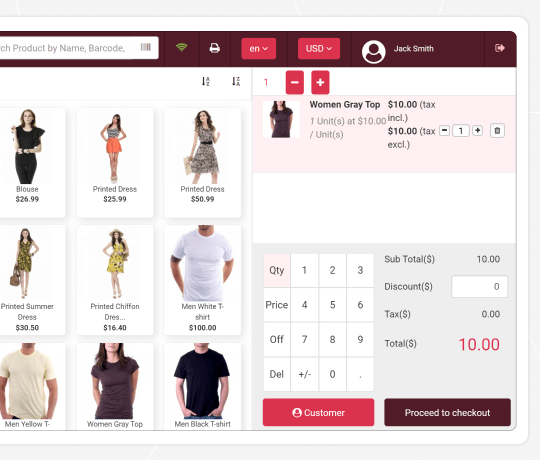Click keypad digit 1
This screenshot has height=460, width=540.
[304, 270]
